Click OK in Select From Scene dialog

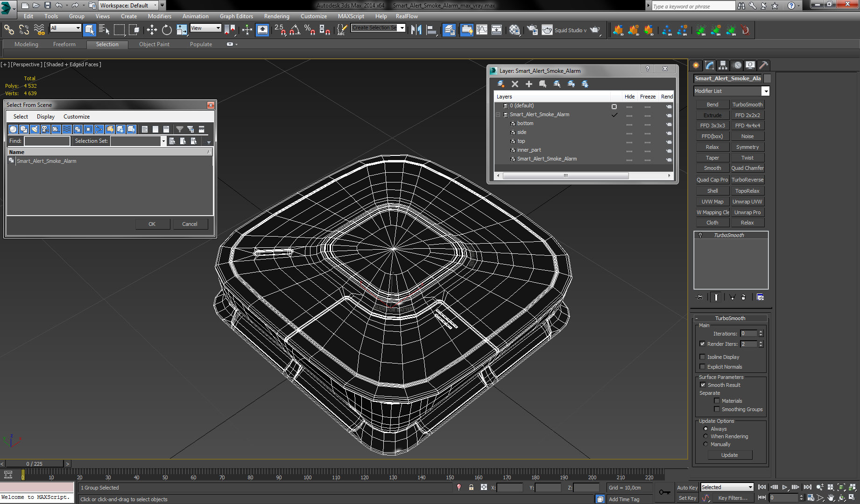152,224
